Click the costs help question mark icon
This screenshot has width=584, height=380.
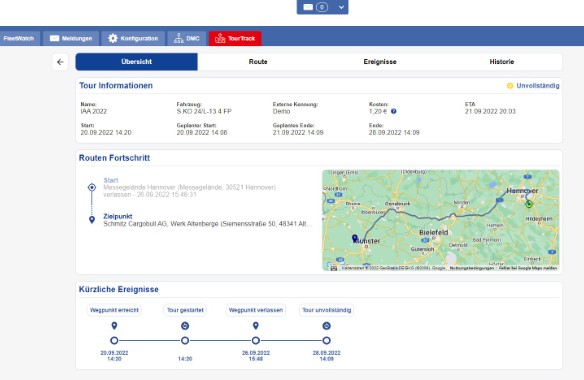(x=394, y=111)
